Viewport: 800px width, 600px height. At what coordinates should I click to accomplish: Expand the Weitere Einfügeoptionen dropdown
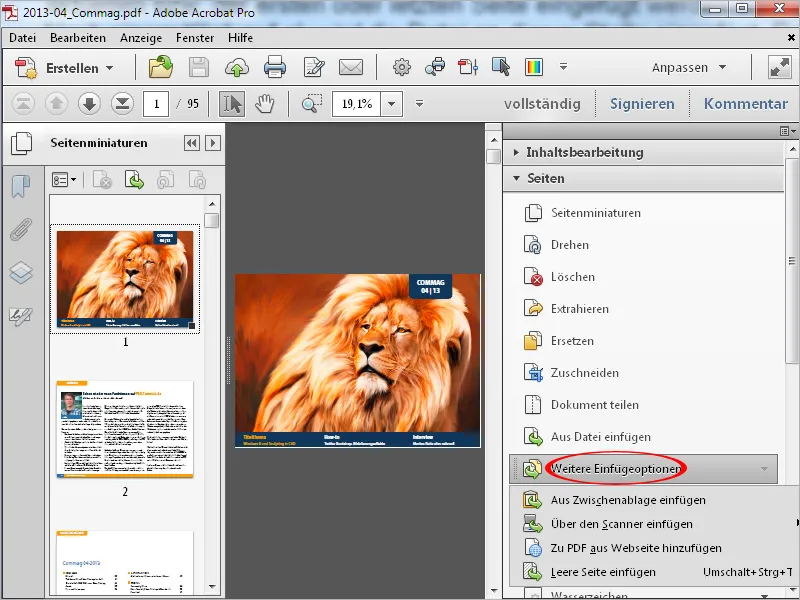764,469
